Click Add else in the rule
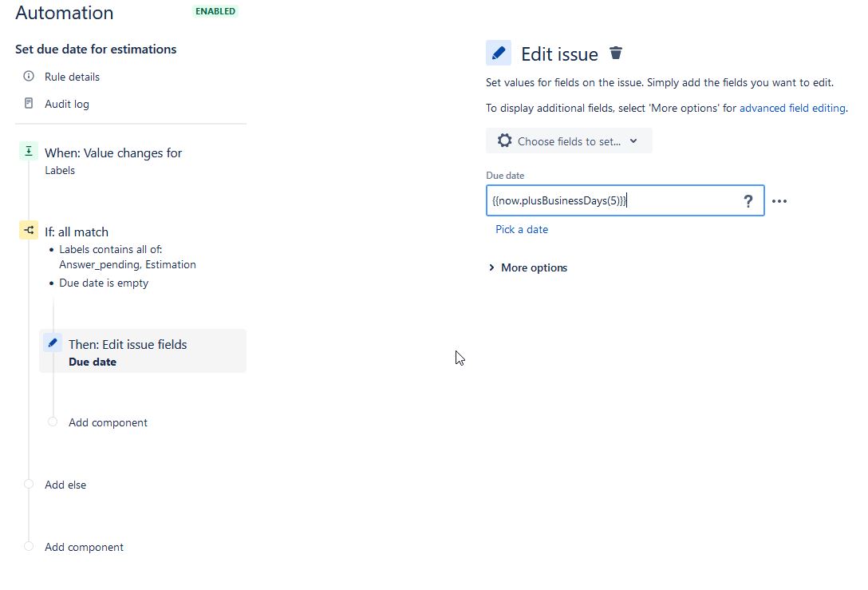 click(65, 485)
